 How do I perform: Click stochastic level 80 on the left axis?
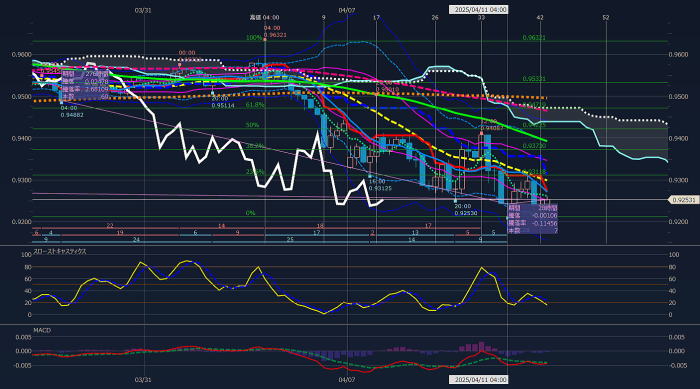click(28, 267)
